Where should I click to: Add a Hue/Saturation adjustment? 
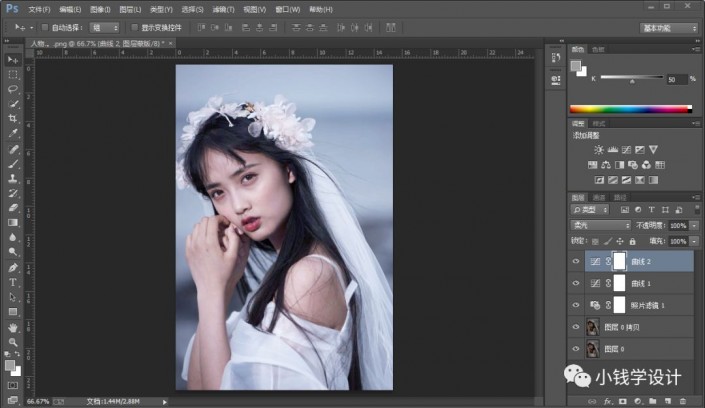(593, 165)
